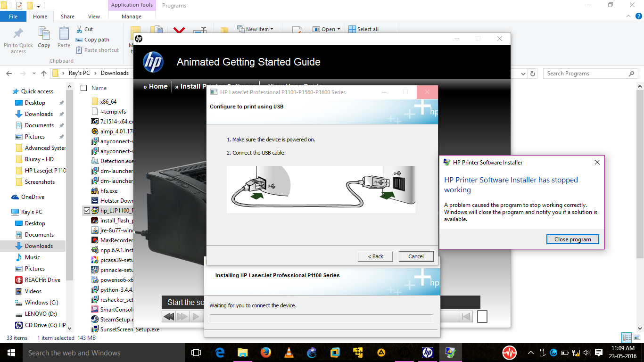644x362 pixels.
Task: Click the rewind button in HP guide
Action: pyautogui.click(x=169, y=316)
